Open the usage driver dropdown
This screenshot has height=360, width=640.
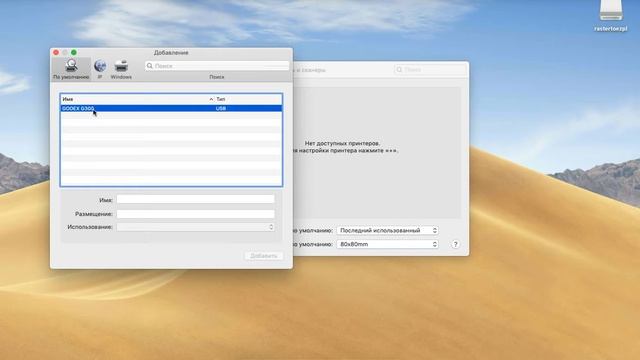(196, 227)
